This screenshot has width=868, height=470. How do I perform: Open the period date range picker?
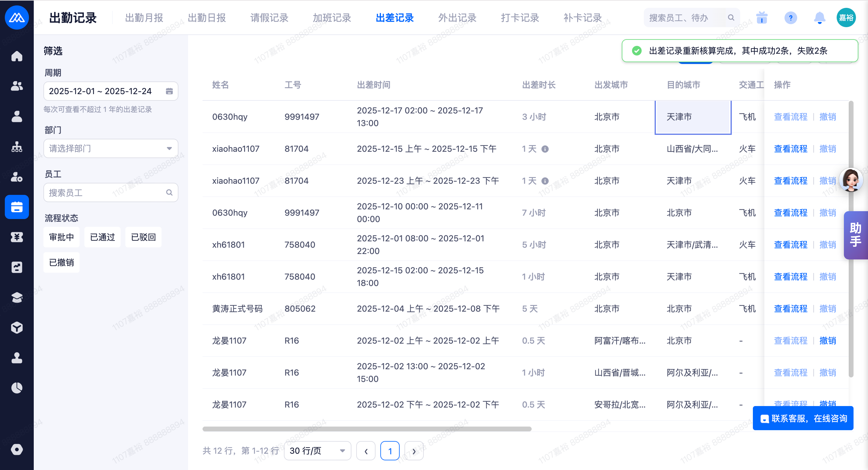tap(111, 91)
